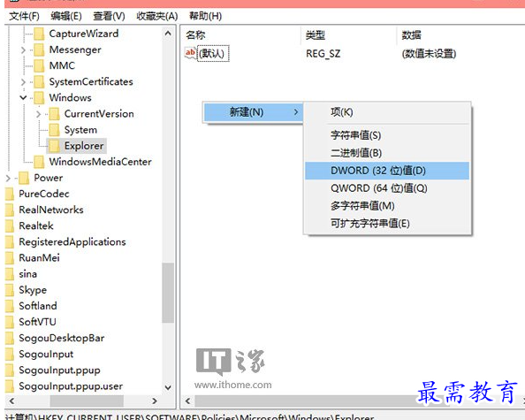The width and height of the screenshot is (525, 420).
Task: Select the Realtek key
Action: (x=36, y=226)
